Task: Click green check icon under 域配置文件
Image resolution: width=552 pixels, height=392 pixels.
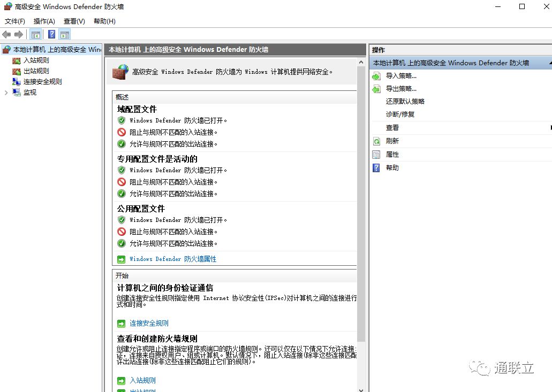Action: click(x=122, y=144)
